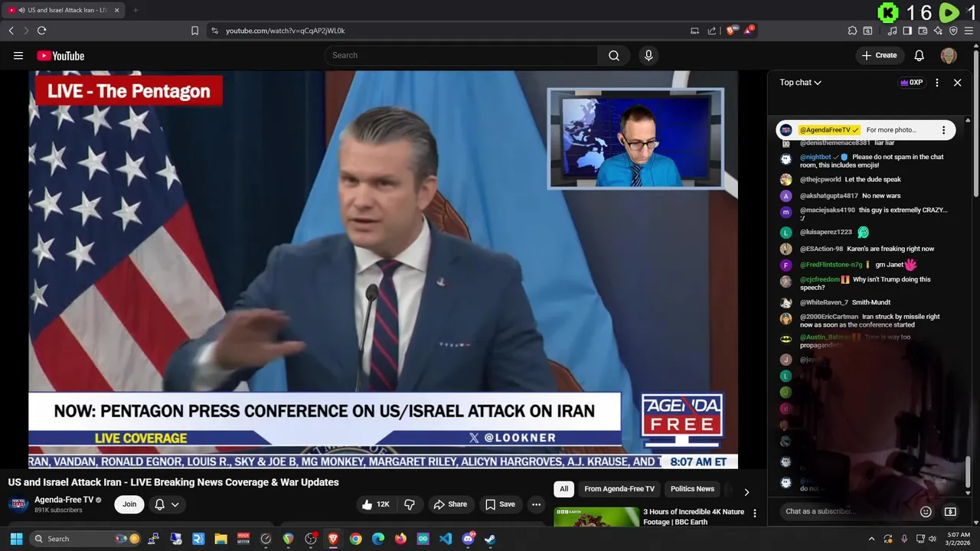Open the browser main menu
Image resolution: width=980 pixels, height=551 pixels.
pos(969,31)
